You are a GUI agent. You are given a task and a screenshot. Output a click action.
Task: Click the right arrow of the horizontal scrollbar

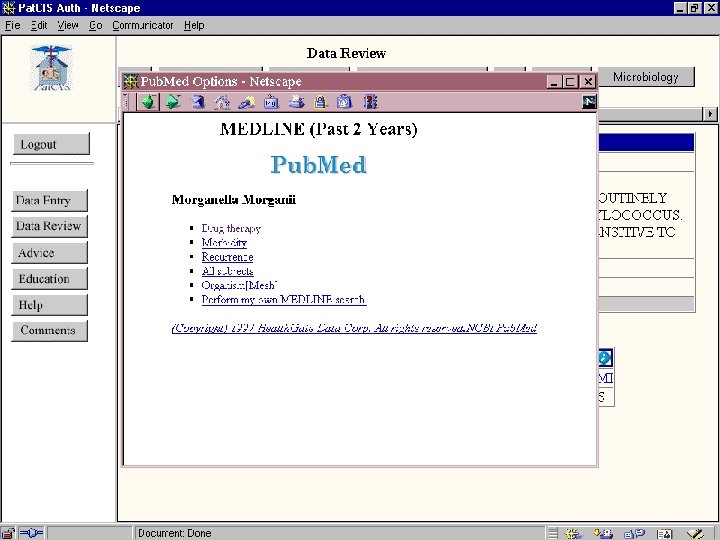click(x=710, y=114)
